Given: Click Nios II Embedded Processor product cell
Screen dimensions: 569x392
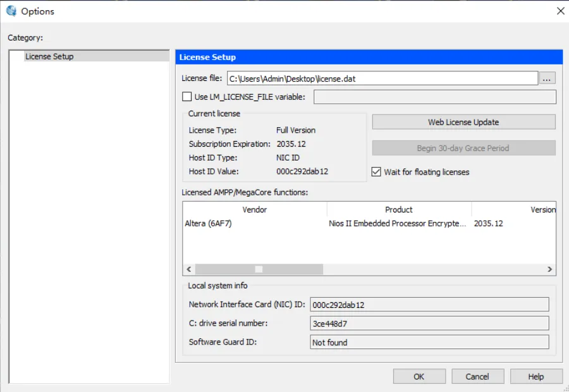Looking at the screenshot, I should 398,223.
